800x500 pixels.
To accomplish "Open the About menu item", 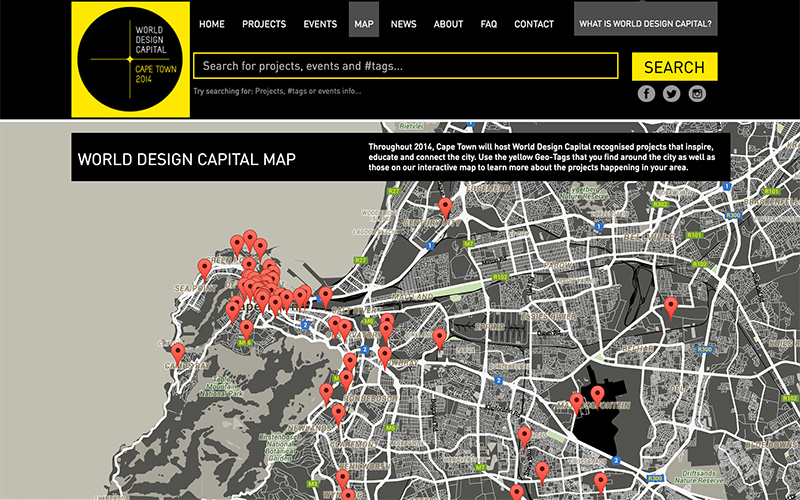I will (x=448, y=24).
